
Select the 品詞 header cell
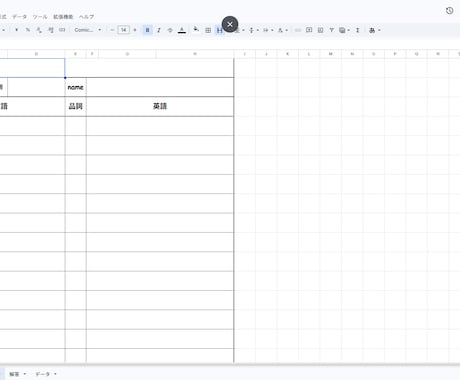[x=76, y=106]
